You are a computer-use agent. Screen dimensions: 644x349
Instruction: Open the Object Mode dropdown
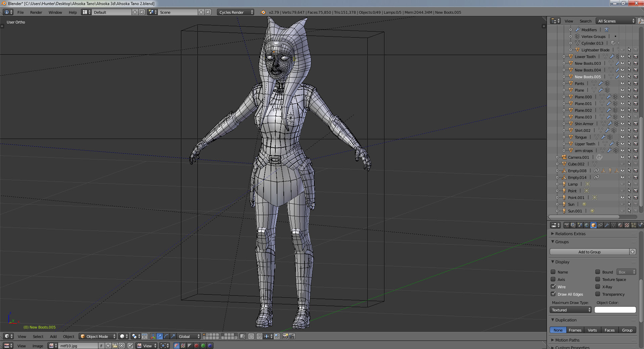pos(98,336)
